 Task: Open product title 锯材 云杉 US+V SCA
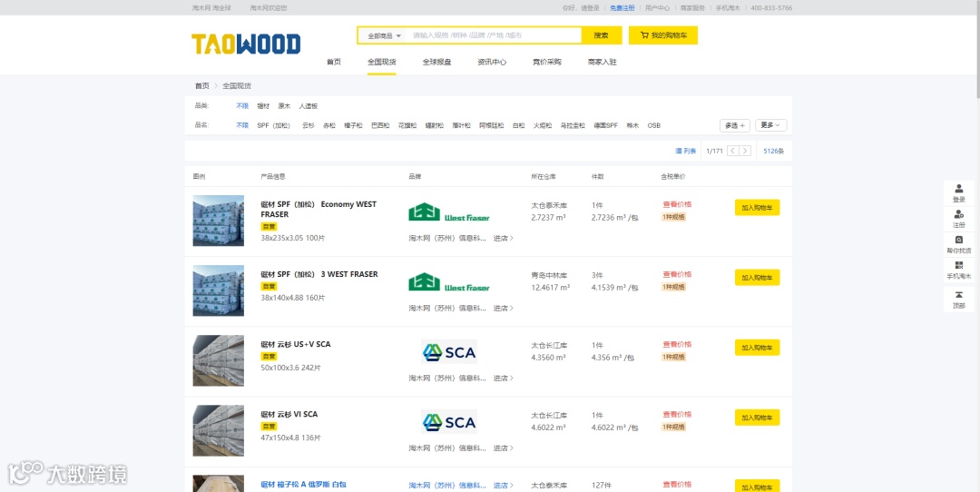[x=296, y=344]
